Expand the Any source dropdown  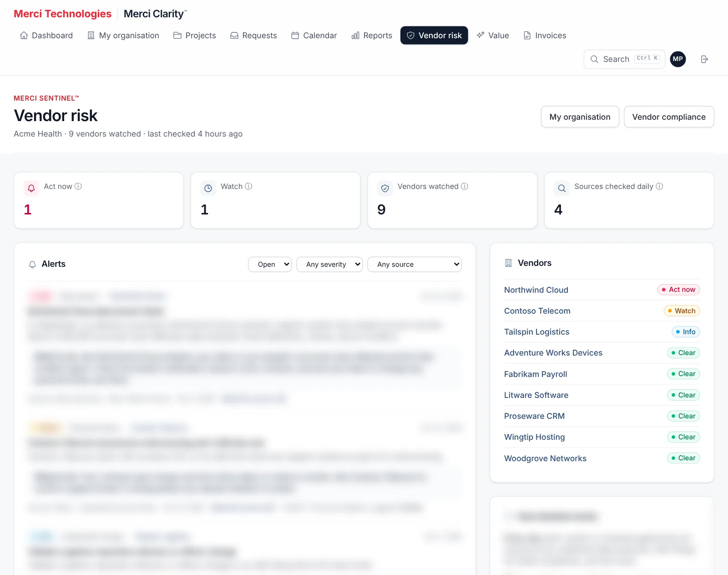(x=415, y=265)
